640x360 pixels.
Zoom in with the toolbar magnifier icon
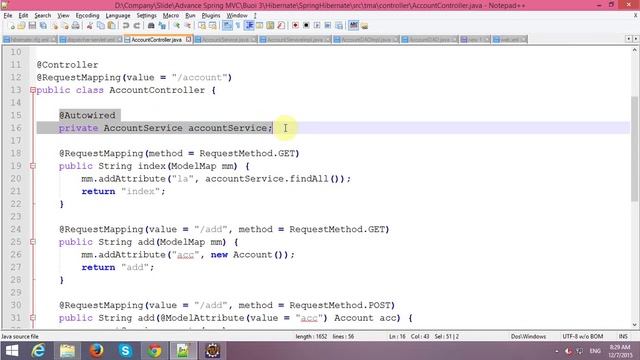176,25
